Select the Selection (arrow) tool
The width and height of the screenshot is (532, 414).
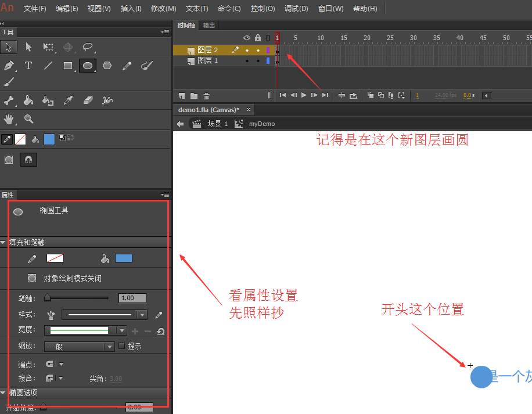tap(9, 47)
